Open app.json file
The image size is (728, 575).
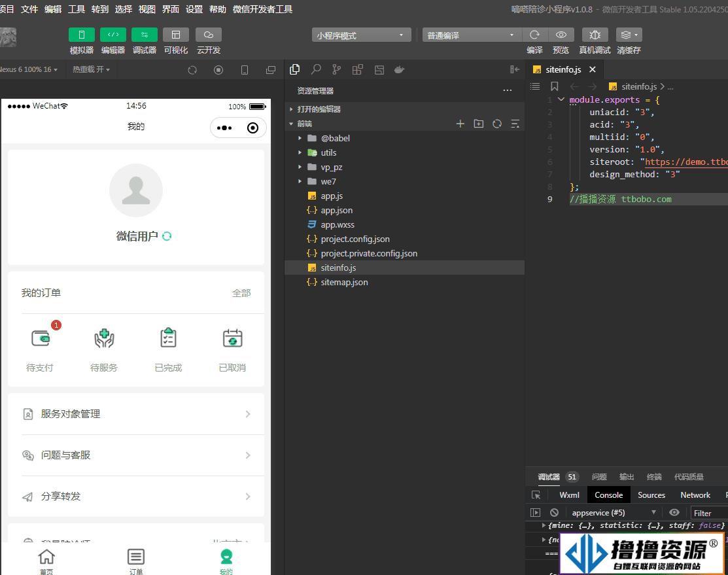coord(404,210)
